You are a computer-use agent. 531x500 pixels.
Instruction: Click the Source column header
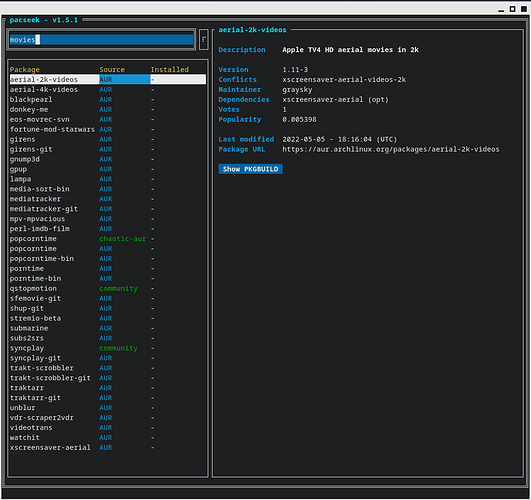pyautogui.click(x=112, y=69)
